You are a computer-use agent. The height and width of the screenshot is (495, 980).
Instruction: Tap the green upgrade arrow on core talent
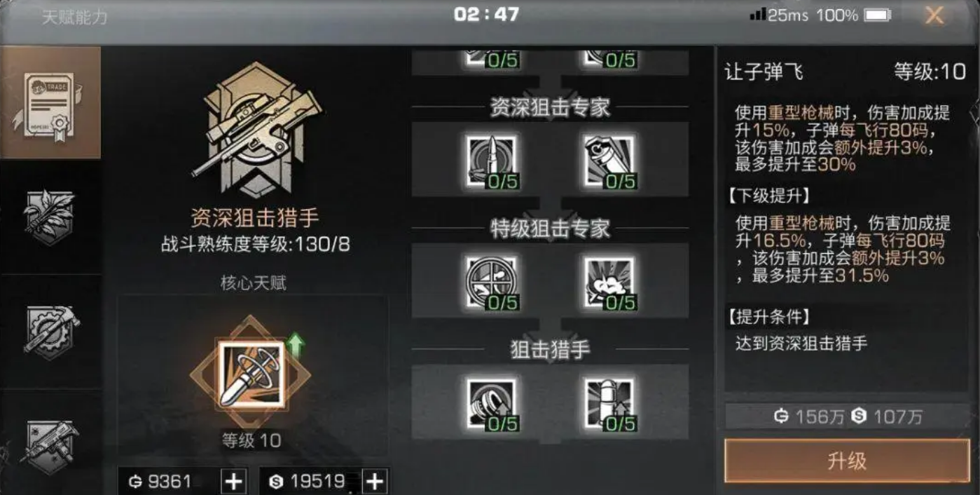296,346
